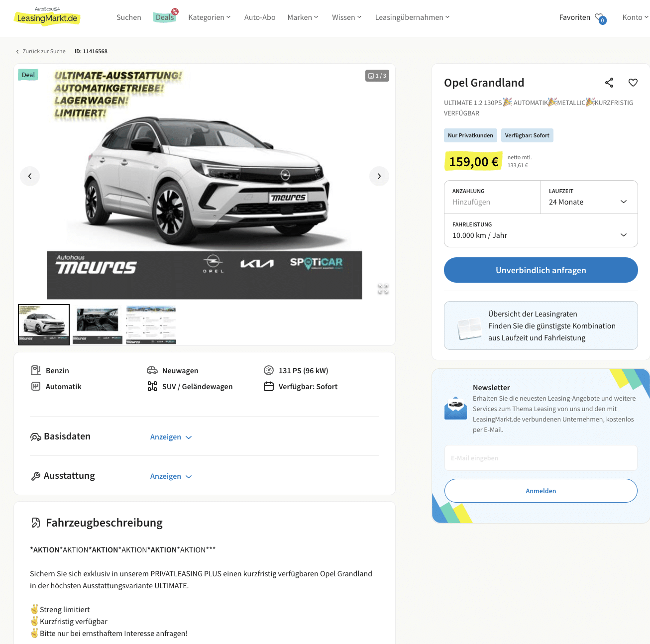
Task: Open the Laufzeit 24 Monate dropdown
Action: tap(589, 197)
